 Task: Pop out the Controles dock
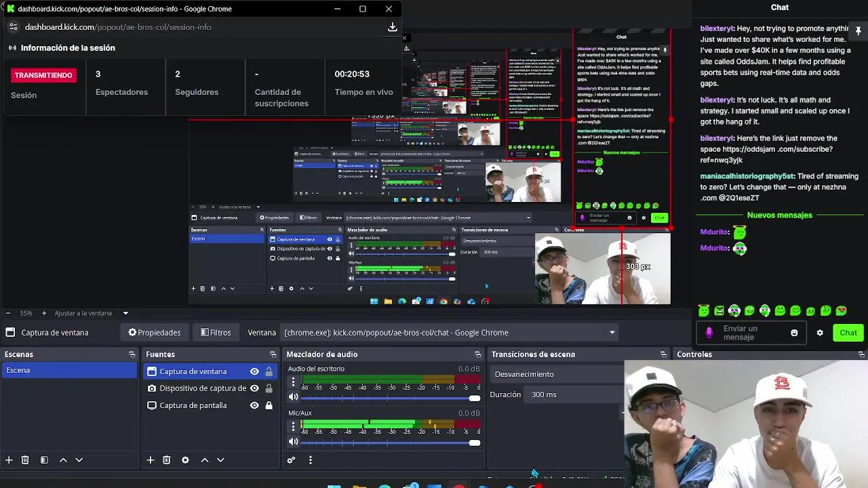click(x=862, y=354)
